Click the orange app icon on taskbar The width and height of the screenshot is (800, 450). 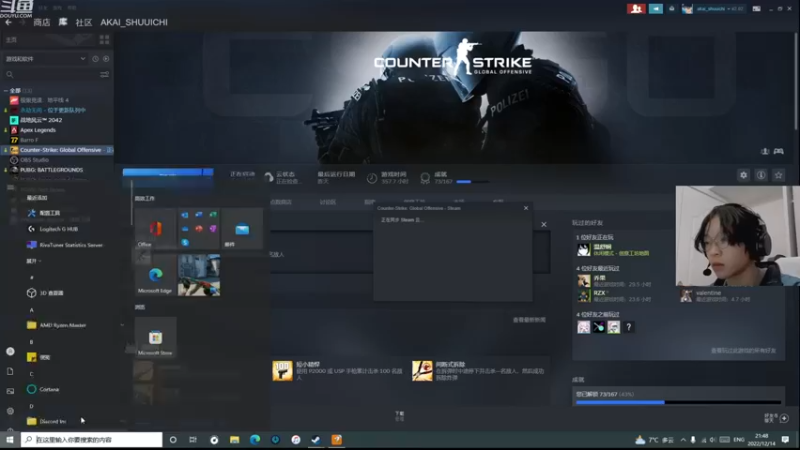coord(337,439)
